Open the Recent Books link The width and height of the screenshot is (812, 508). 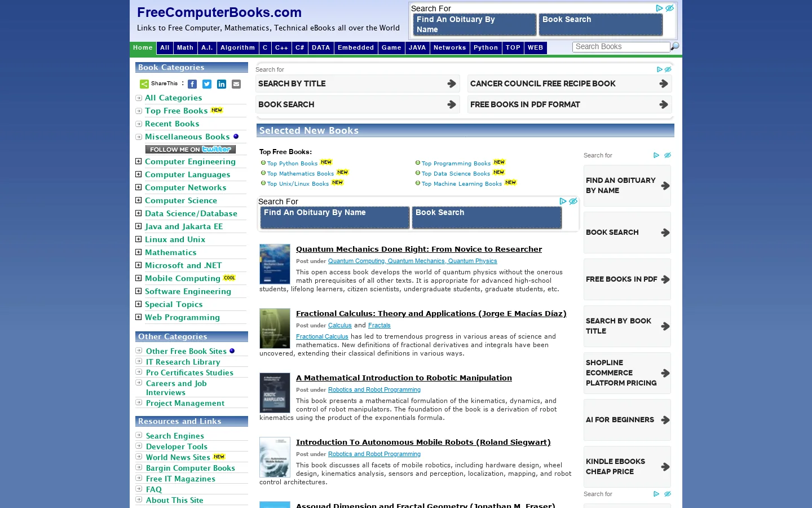coord(172,124)
